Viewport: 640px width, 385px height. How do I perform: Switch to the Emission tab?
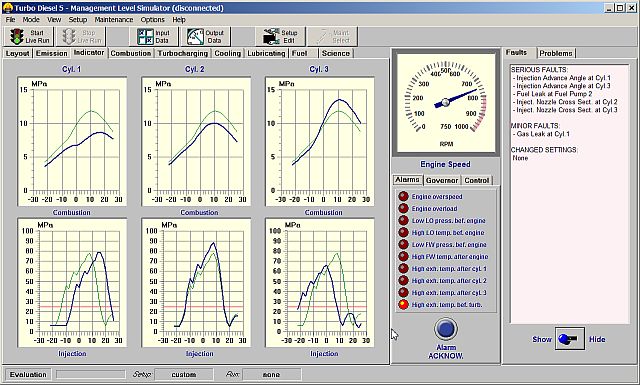click(51, 53)
